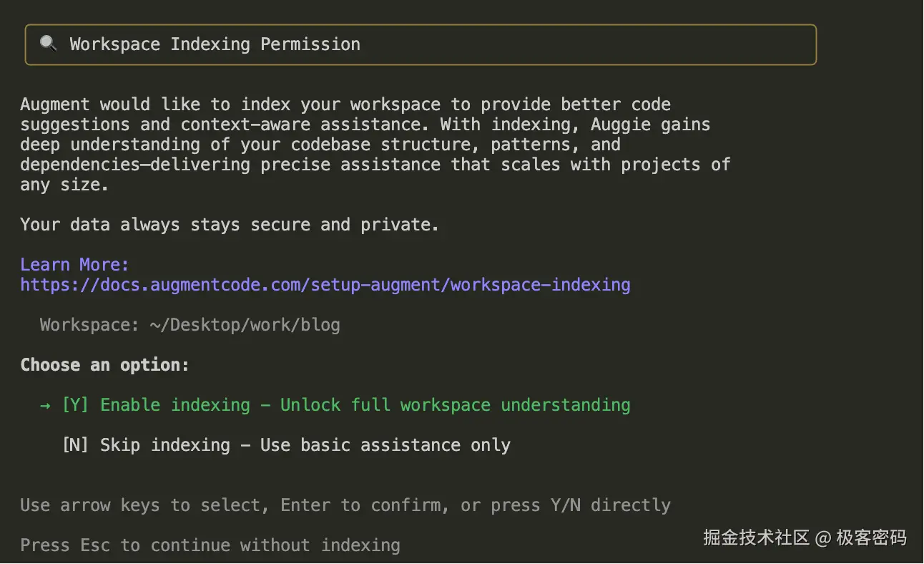Screen dimensions: 924x564
Task: Click the "Workspace Indexing Permission" title text
Action: click(215, 44)
